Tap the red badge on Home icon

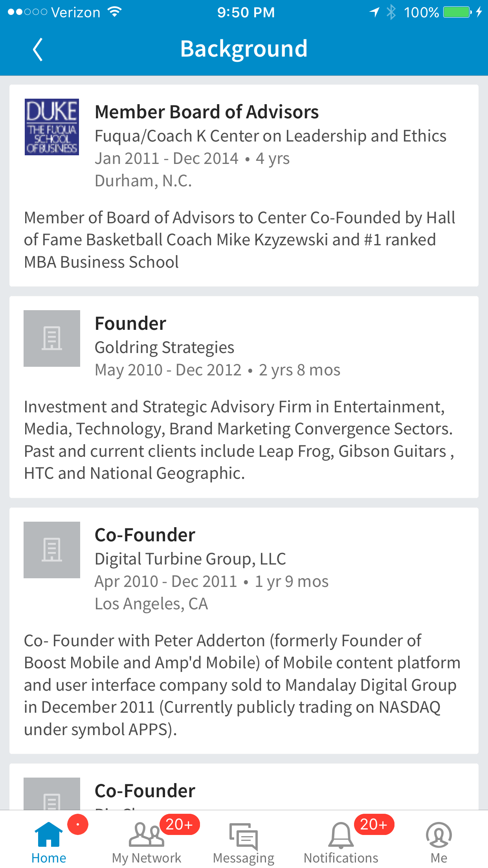pos(78,824)
